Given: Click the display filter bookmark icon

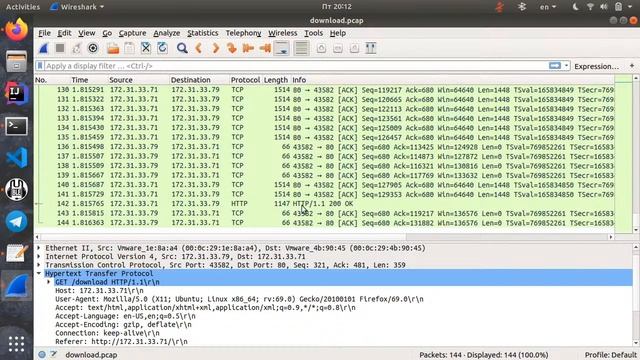Looking at the screenshot, I should click(x=40, y=66).
